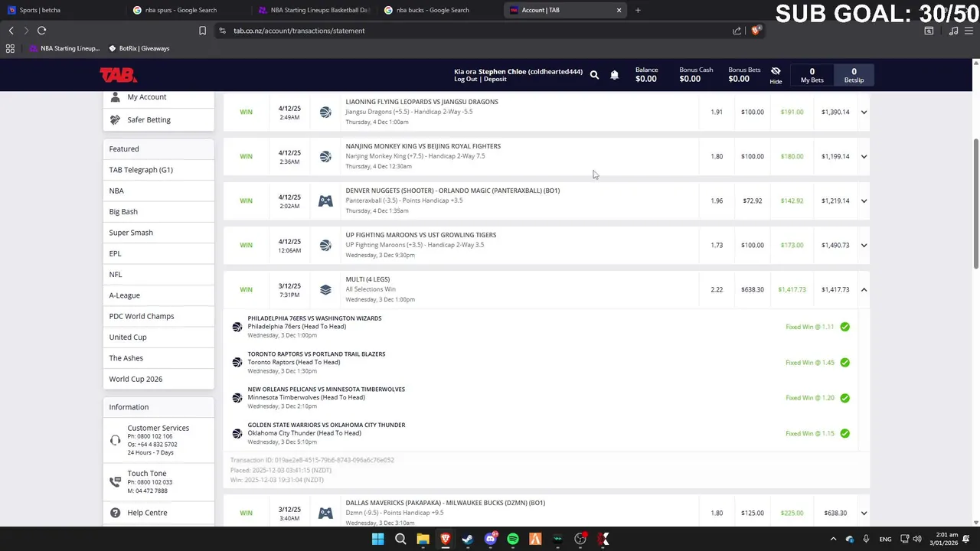Click the Customer Services headset icon
The height and width of the screenshot is (551, 980).
point(115,440)
